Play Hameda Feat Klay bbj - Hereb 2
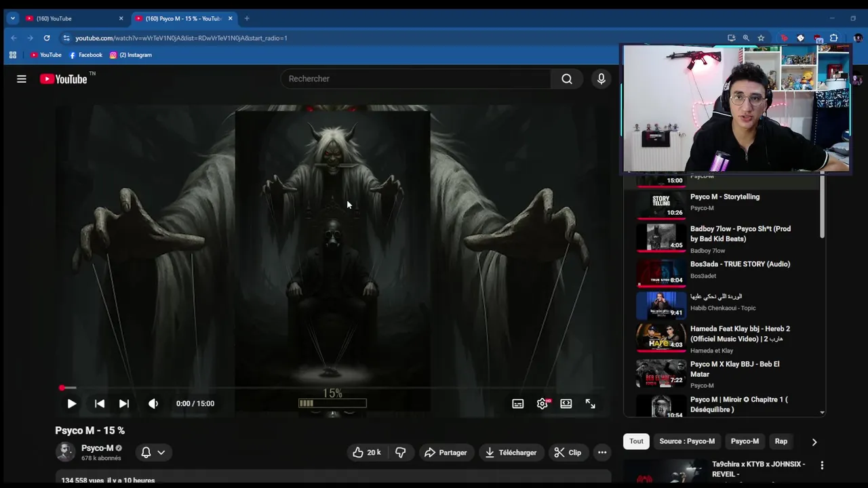Viewport: 868px width, 488px height. pos(740,333)
